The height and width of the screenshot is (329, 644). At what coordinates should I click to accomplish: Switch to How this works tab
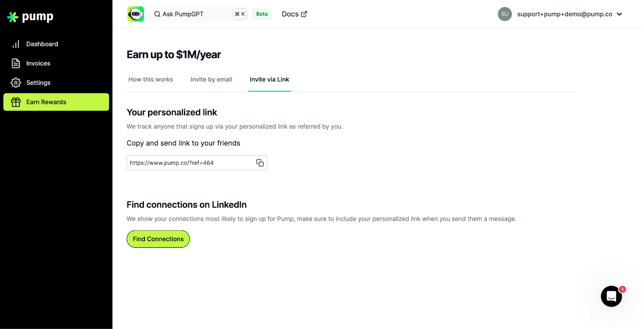coord(151,79)
